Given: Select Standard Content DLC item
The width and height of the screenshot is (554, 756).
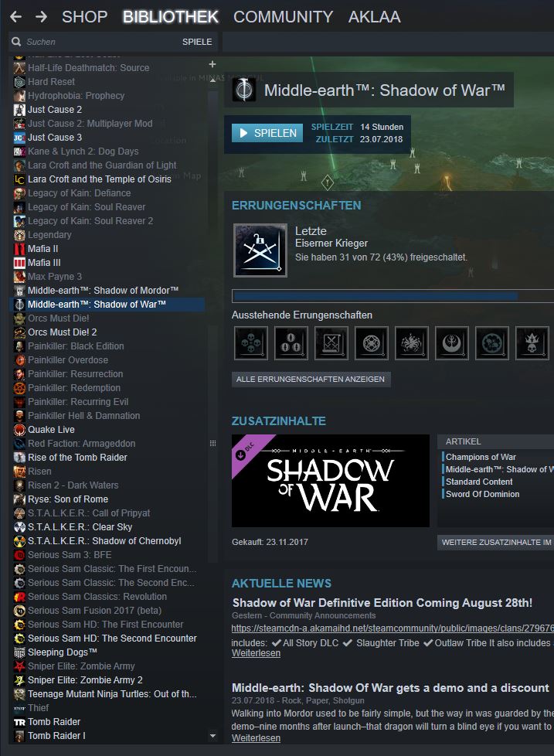Looking at the screenshot, I should pyautogui.click(x=479, y=482).
